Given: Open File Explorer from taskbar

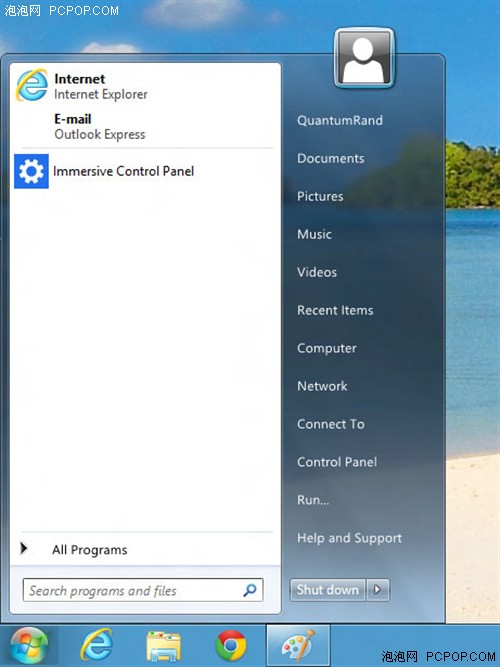Looking at the screenshot, I should click(x=163, y=646).
